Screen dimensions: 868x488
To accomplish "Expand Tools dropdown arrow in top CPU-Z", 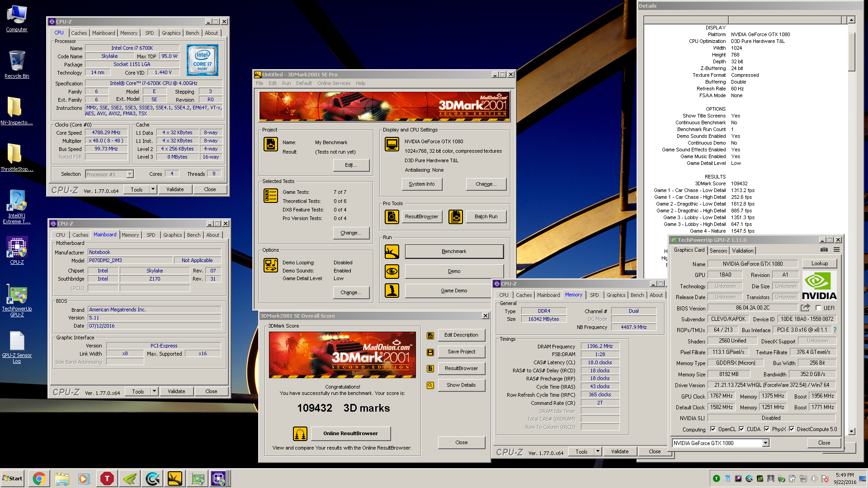I will pyautogui.click(x=153, y=189).
